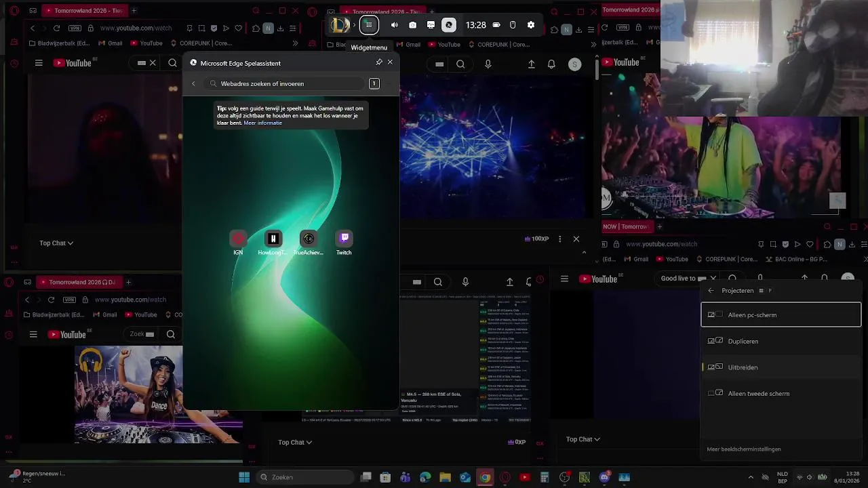Click the League of Legends icon in Game Bar
868x488 pixels.
click(x=340, y=26)
